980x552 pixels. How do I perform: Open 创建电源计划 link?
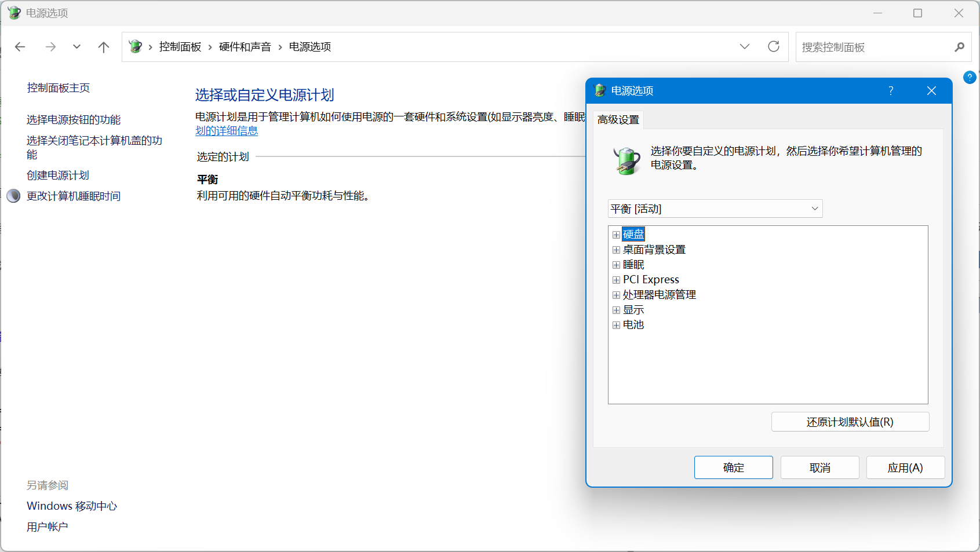point(58,176)
